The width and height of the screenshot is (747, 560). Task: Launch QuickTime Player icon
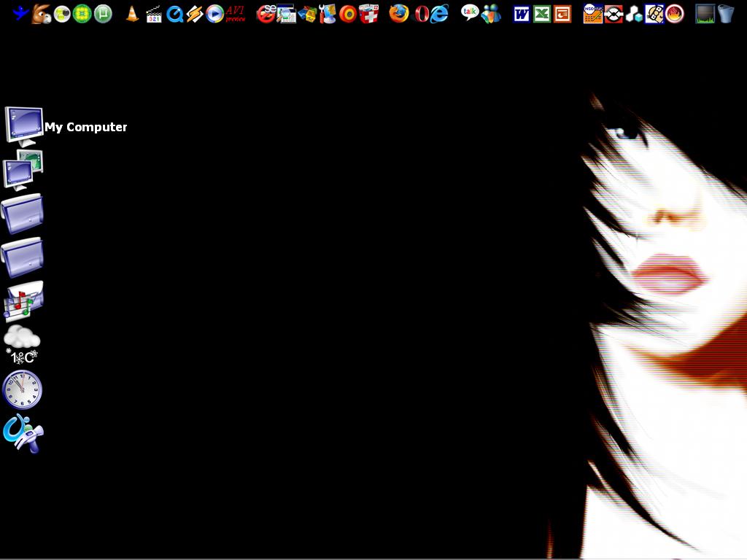pos(175,15)
